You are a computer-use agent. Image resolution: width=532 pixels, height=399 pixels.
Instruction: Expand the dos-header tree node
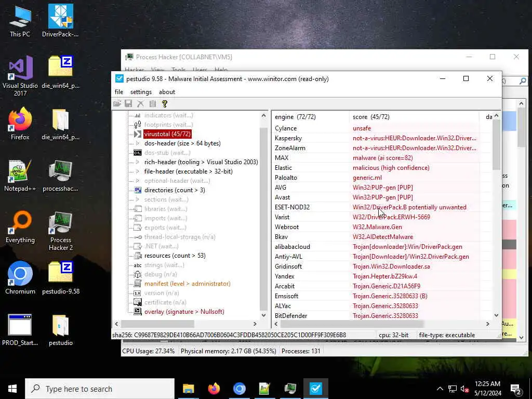[137, 143]
